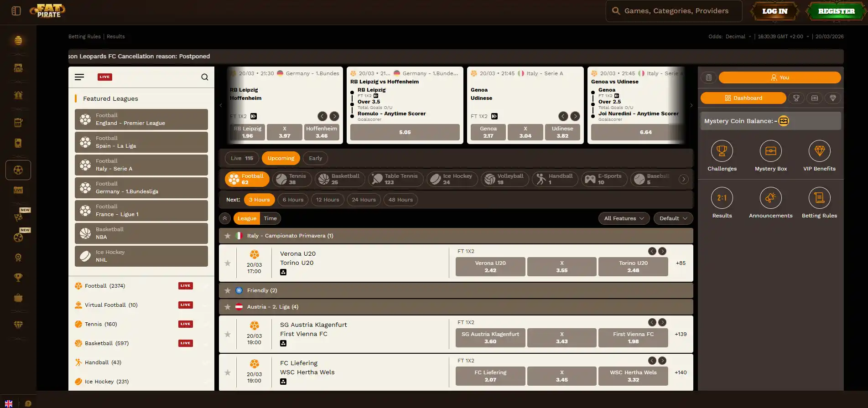Open the sports hamburger menu icon
Screen dimensions: 868x408
79,77
